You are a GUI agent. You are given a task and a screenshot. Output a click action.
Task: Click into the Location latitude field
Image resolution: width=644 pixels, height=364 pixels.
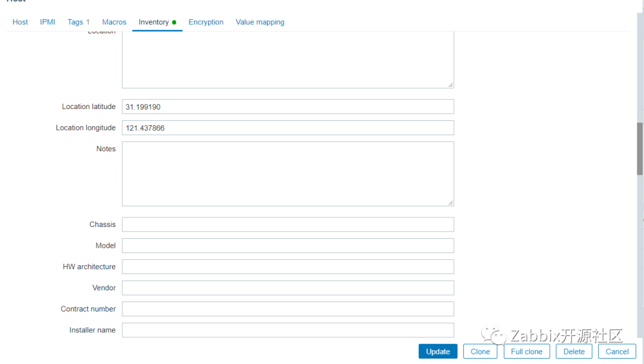[x=287, y=107]
